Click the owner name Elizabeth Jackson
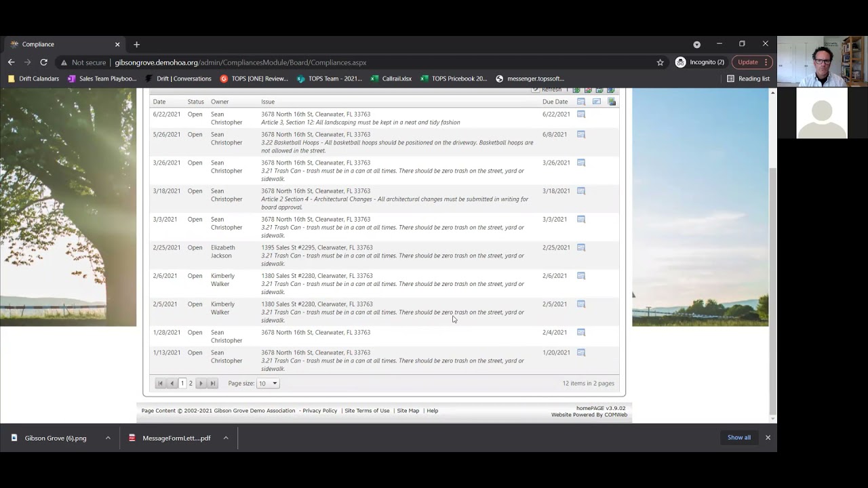Screen dimensions: 868x488 (223, 252)
